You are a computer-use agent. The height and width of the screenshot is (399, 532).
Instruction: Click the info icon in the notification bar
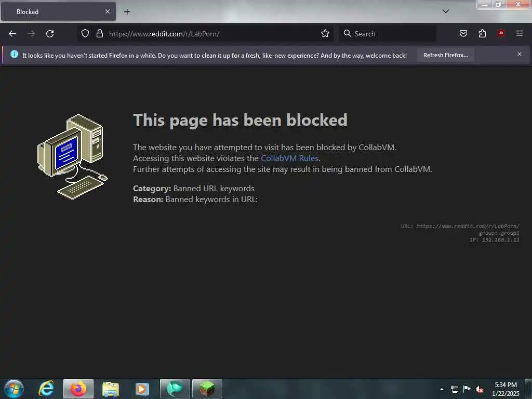(x=14, y=54)
